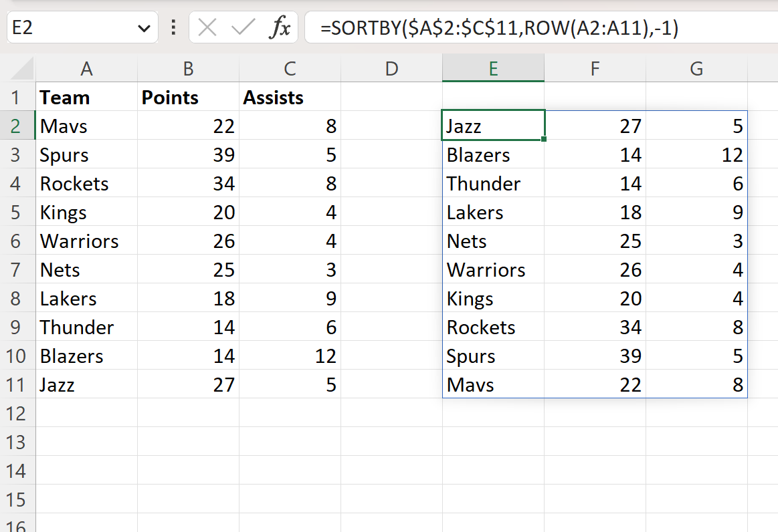Click into the SORTBY formula bar
This screenshot has height=532, width=778.
541,27
